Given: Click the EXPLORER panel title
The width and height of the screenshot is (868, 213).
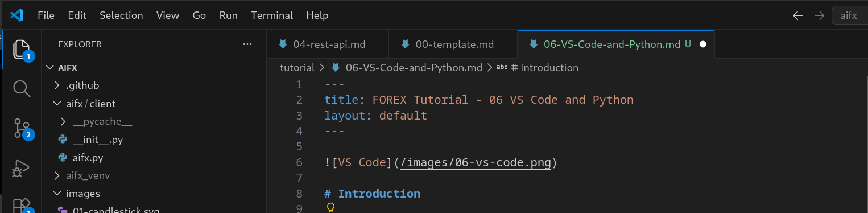Looking at the screenshot, I should (80, 44).
